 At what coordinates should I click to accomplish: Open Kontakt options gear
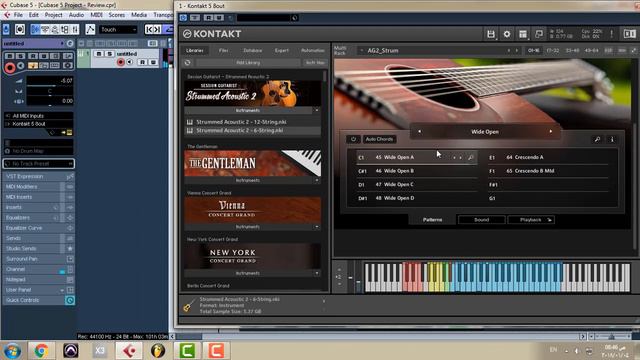click(507, 34)
